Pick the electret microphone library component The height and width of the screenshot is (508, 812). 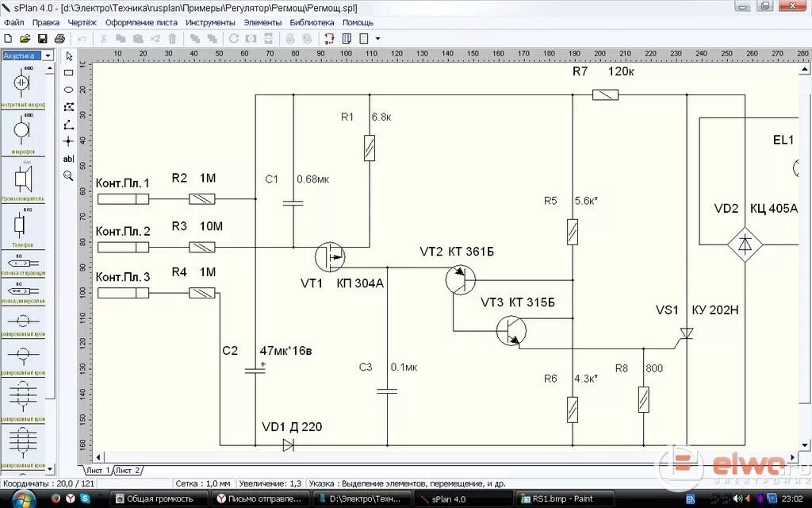pos(21,86)
